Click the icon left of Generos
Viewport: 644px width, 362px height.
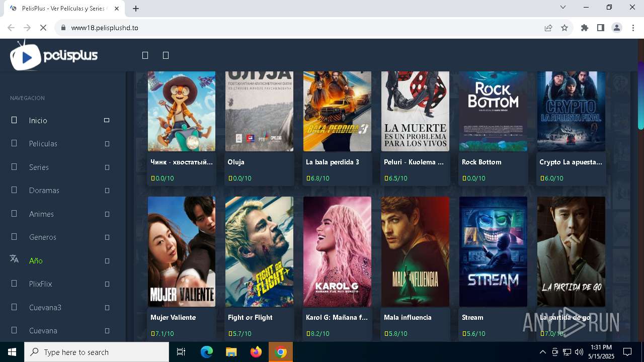pos(14,236)
